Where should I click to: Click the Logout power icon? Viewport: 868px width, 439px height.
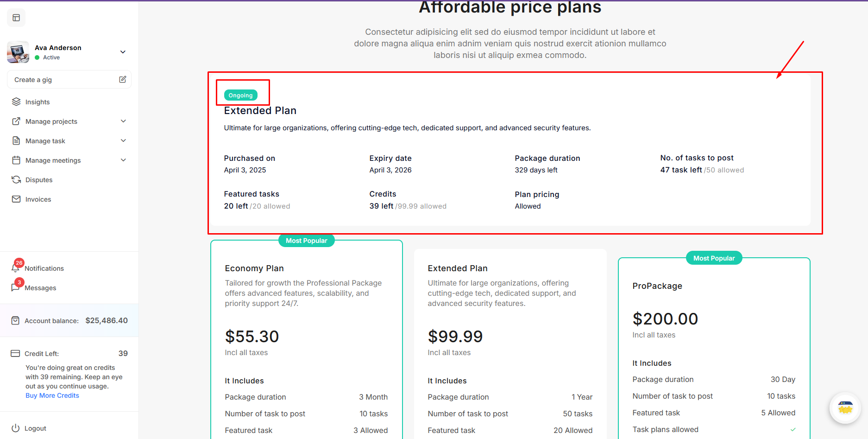[x=16, y=428]
